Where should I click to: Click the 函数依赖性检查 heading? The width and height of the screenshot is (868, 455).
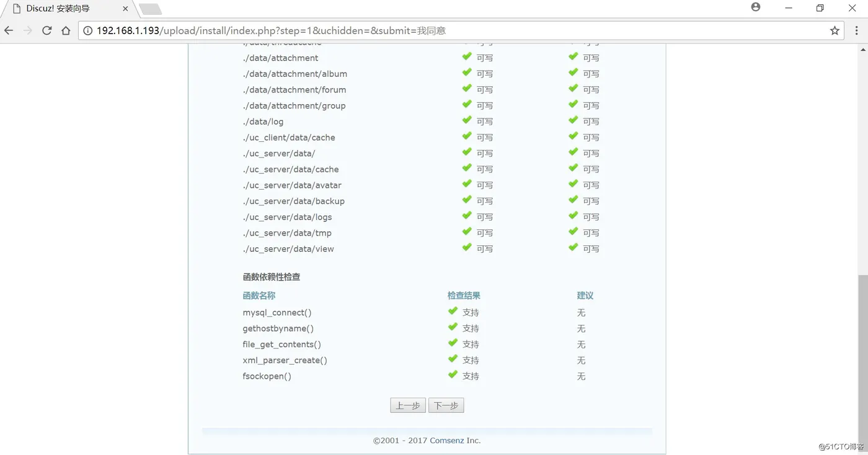[272, 277]
